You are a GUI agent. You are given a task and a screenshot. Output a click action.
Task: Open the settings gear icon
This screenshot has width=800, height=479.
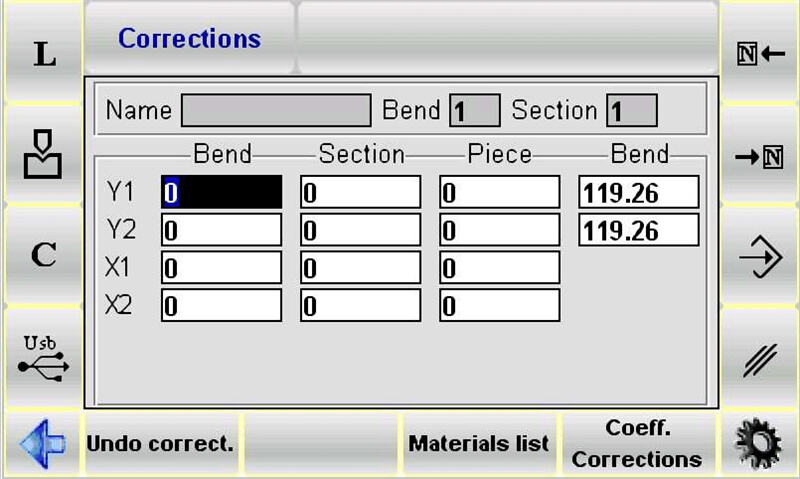tap(759, 442)
